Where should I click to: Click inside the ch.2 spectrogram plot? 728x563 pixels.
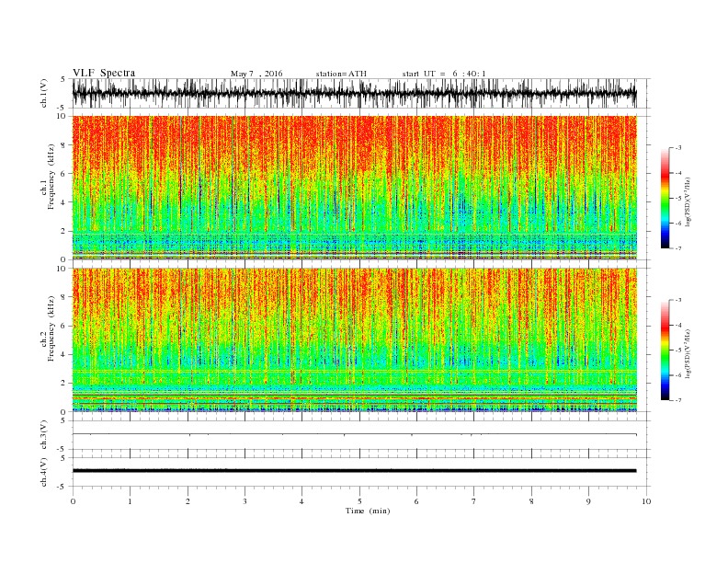click(355, 340)
